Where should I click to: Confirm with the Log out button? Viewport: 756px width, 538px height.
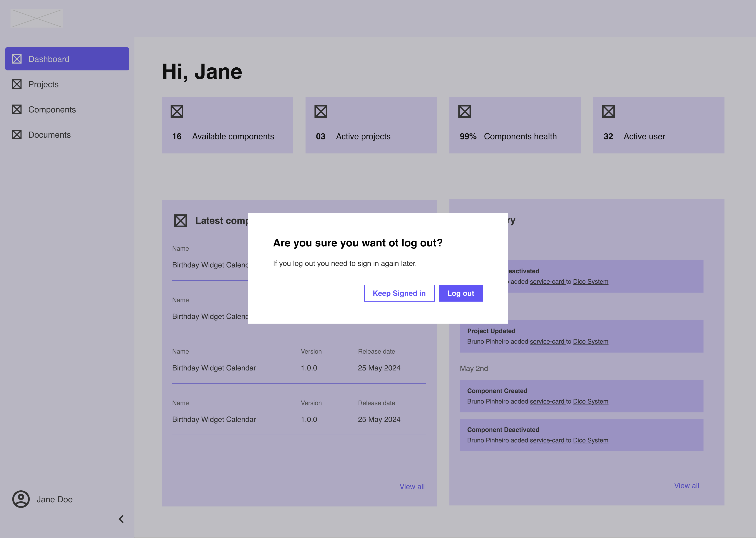coord(461,293)
